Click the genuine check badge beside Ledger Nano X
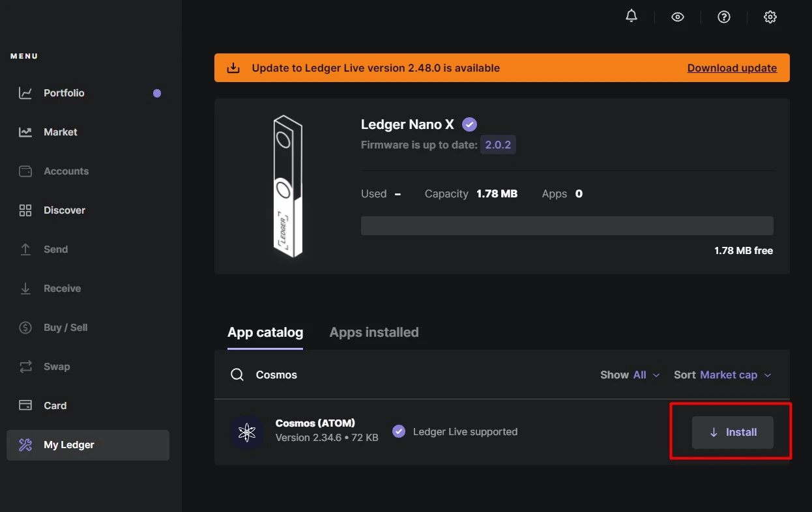Viewport: 812px width, 512px height. (x=469, y=124)
